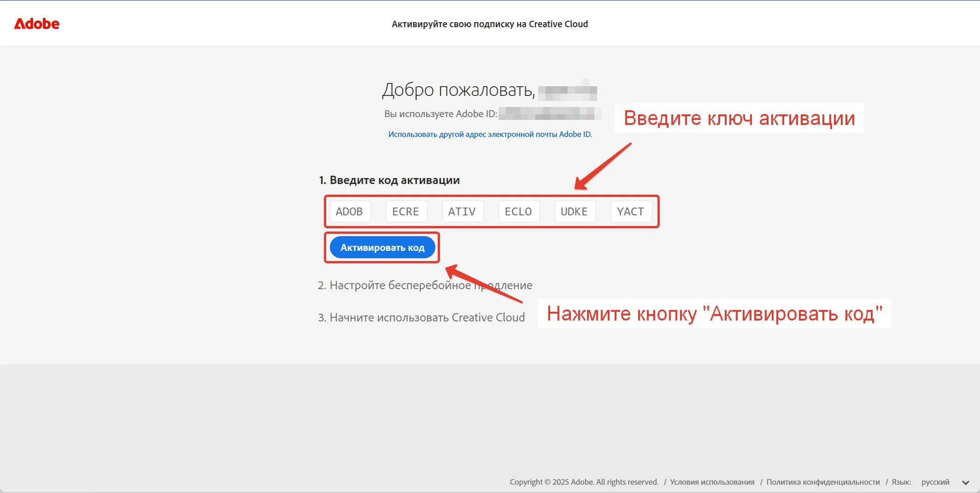Click the 'Добро пожаловать' greeting text

[x=458, y=90]
